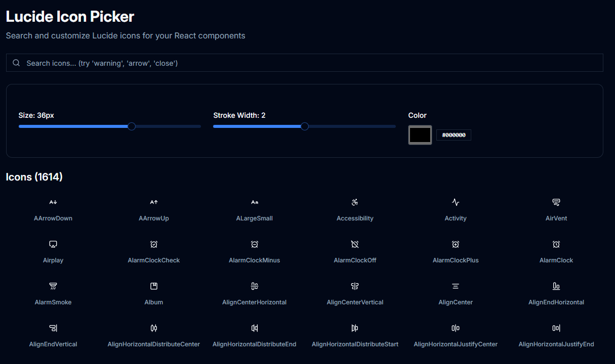Pick the ALargeSmall icon
This screenshot has width=615, height=364.
[255, 202]
